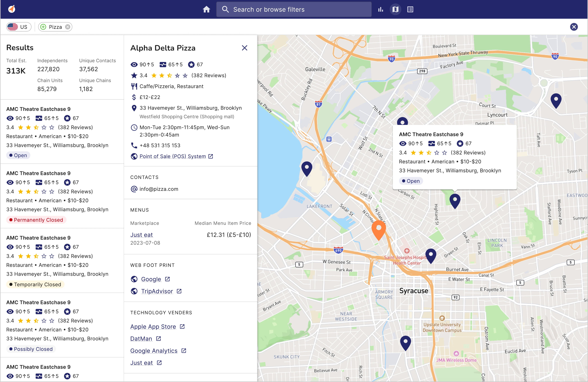The width and height of the screenshot is (588, 382).
Task: Open DatMan vendor link
Action: coord(141,339)
